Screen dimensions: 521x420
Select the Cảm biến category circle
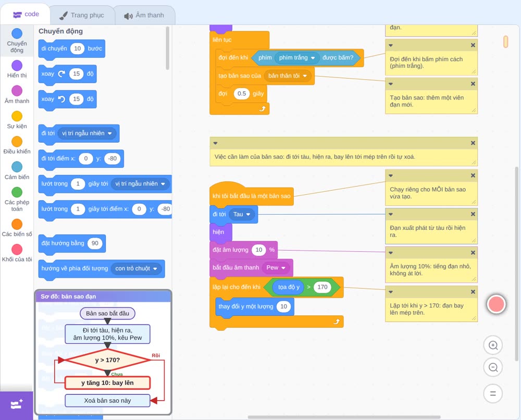(x=17, y=167)
